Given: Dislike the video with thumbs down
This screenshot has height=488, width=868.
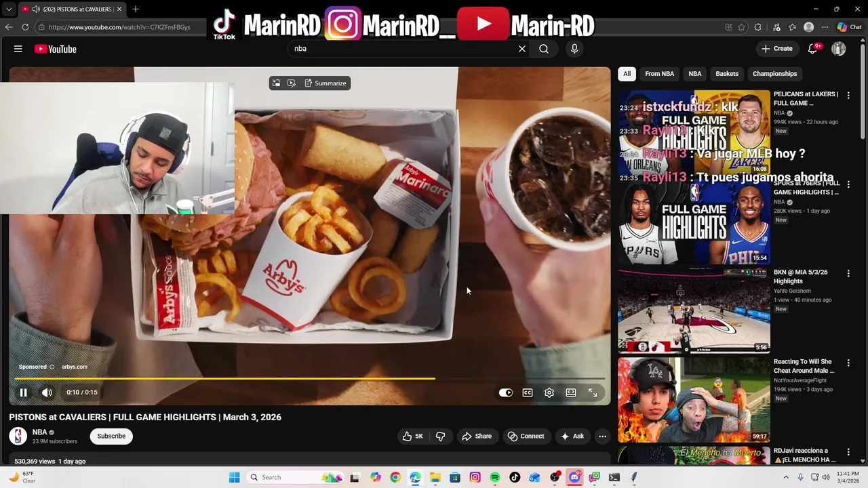Looking at the screenshot, I should click(x=440, y=436).
